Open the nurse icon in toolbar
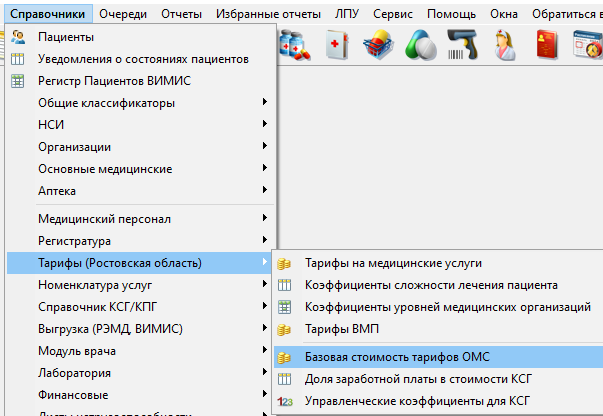The width and height of the screenshot is (603, 416). (x=504, y=44)
